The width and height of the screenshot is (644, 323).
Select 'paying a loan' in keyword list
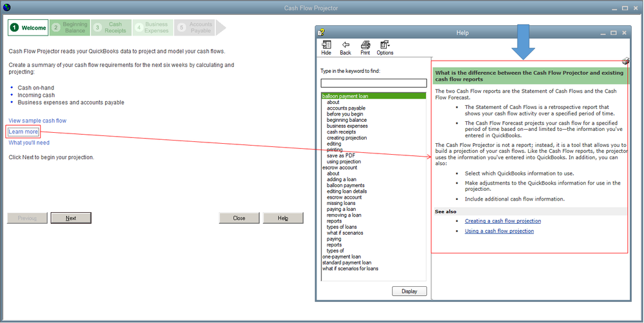[341, 209]
